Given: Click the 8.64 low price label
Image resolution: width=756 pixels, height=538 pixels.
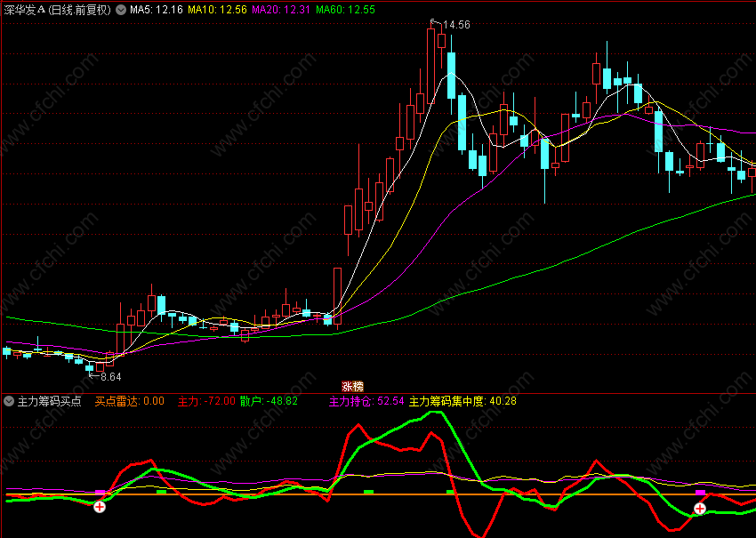Looking at the screenshot, I should coord(110,377).
